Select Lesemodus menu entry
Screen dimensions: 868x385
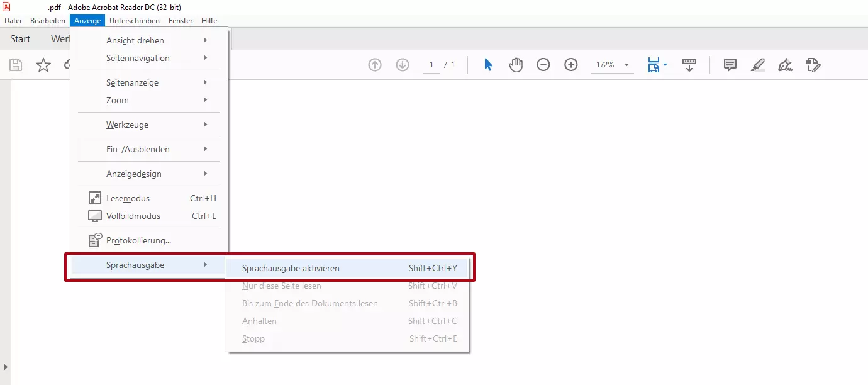[149, 198]
